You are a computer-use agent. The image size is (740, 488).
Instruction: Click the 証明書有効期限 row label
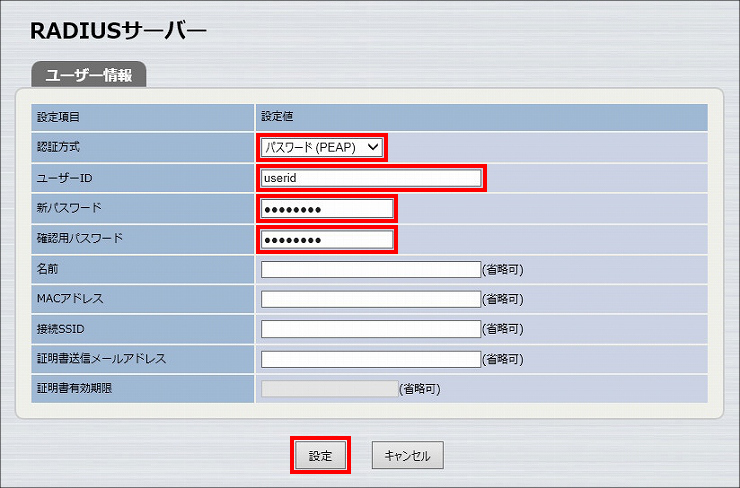pyautogui.click(x=75, y=388)
